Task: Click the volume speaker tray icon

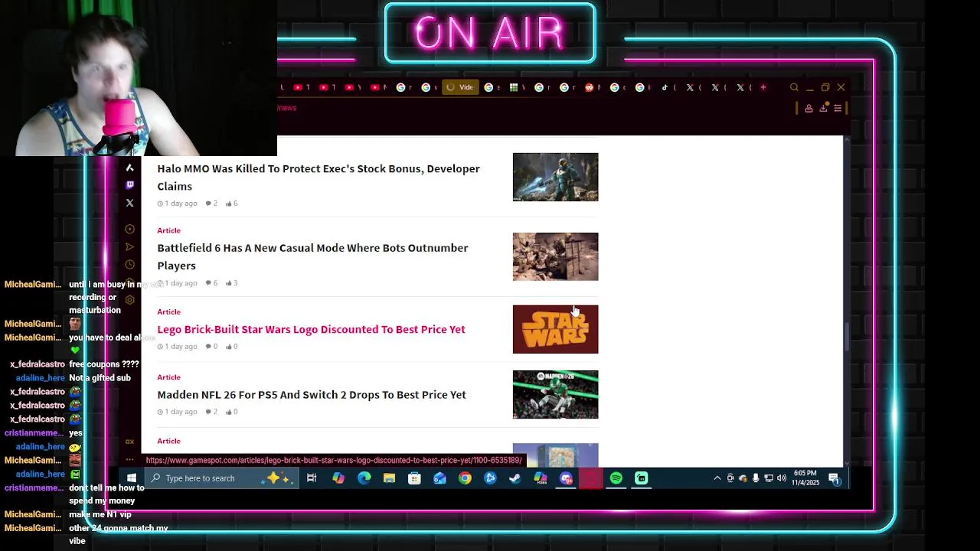Action: (x=782, y=478)
